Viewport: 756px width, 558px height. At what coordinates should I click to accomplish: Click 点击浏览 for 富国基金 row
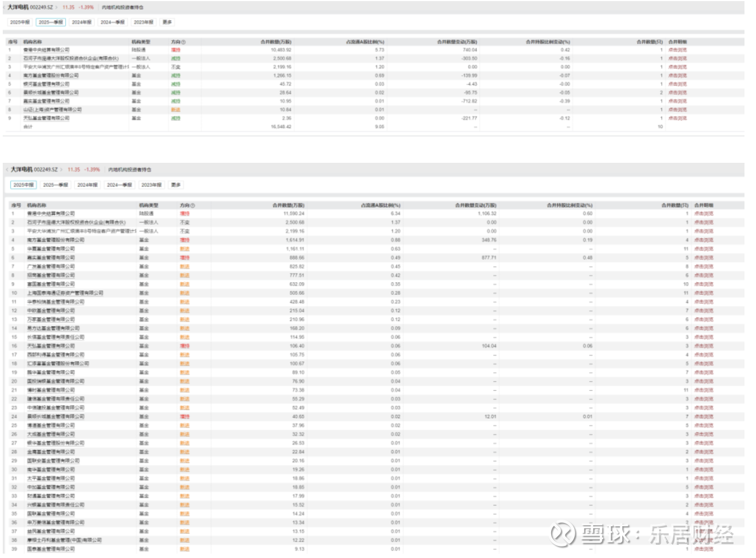704,284
